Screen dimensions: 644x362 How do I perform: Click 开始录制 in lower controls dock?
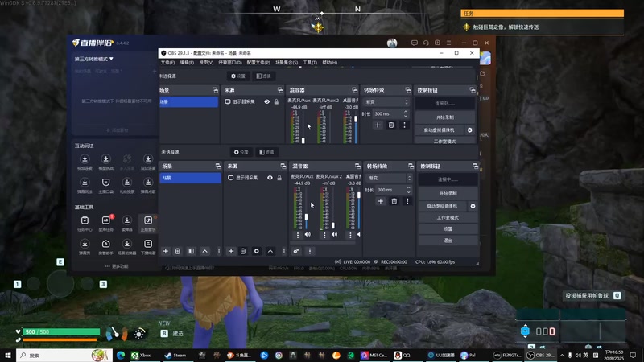pyautogui.click(x=448, y=193)
